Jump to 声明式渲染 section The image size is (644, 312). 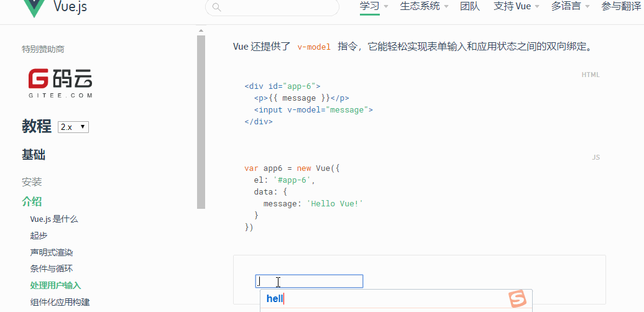click(52, 252)
